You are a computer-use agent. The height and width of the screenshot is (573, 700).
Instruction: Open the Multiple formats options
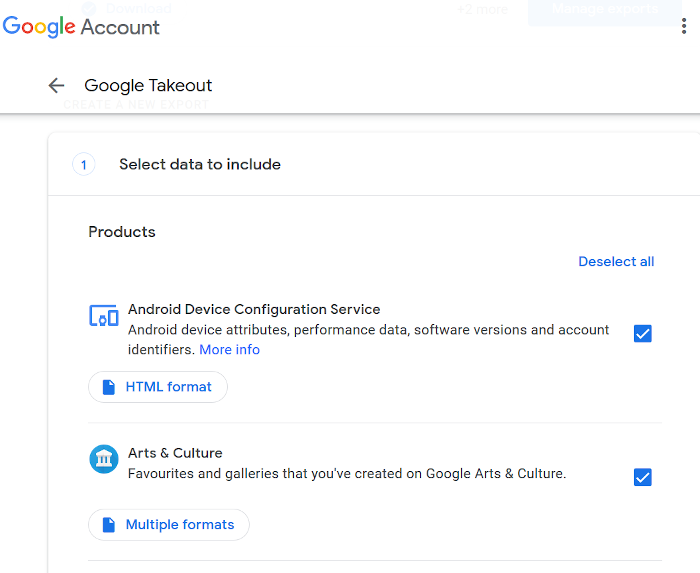pyautogui.click(x=169, y=525)
